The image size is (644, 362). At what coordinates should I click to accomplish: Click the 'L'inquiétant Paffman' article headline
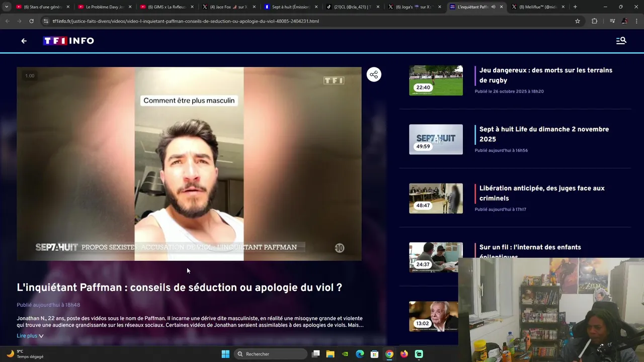tap(179, 288)
